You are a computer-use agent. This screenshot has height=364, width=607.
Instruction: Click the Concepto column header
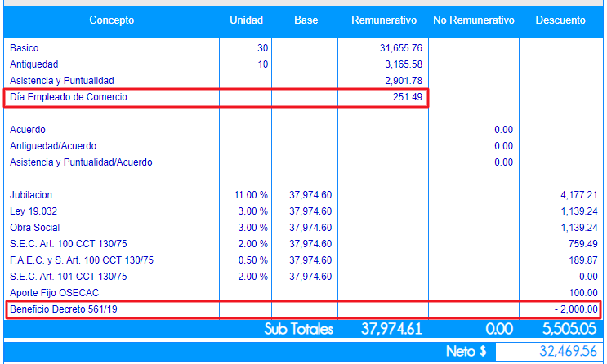coord(111,20)
